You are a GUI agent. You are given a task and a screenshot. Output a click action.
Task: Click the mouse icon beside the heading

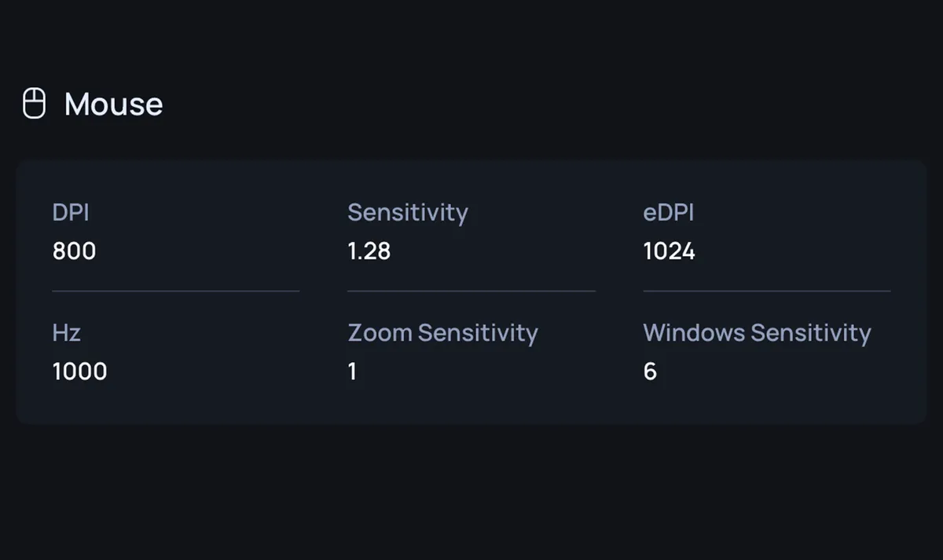click(x=34, y=104)
